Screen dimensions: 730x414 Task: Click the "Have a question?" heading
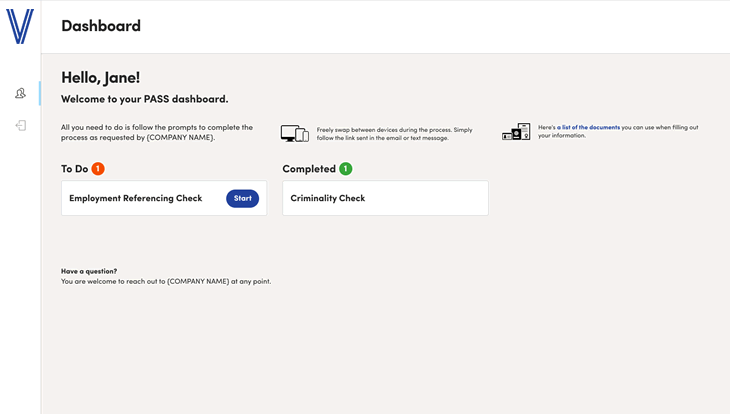pyautogui.click(x=89, y=271)
